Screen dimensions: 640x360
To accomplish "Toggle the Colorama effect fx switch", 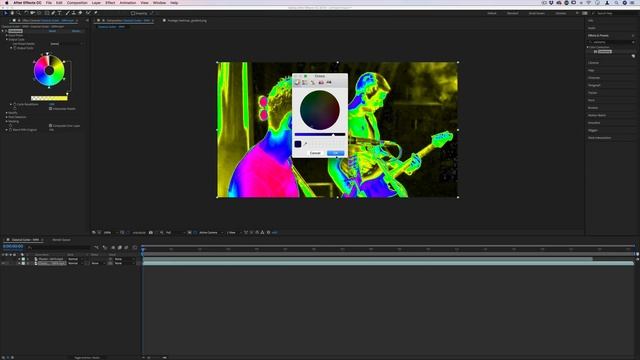I will pos(6,31).
